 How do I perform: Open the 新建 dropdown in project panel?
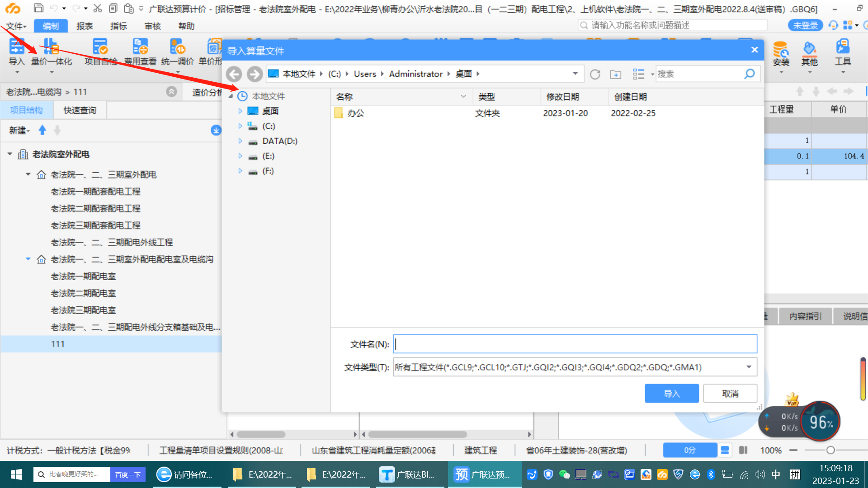[x=19, y=130]
